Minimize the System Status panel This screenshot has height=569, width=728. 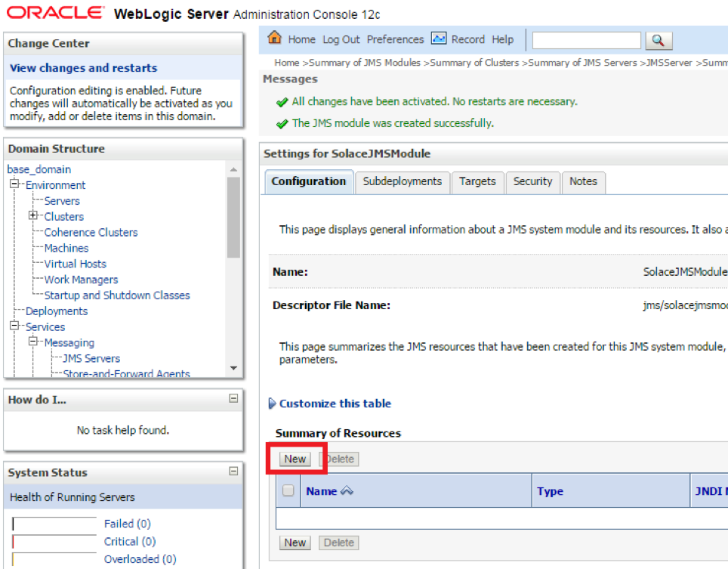233,472
